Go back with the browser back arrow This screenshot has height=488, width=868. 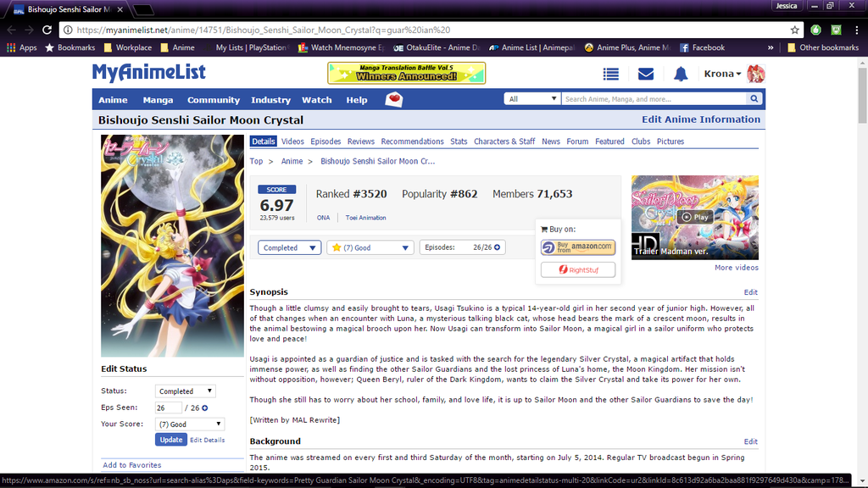[x=12, y=30]
